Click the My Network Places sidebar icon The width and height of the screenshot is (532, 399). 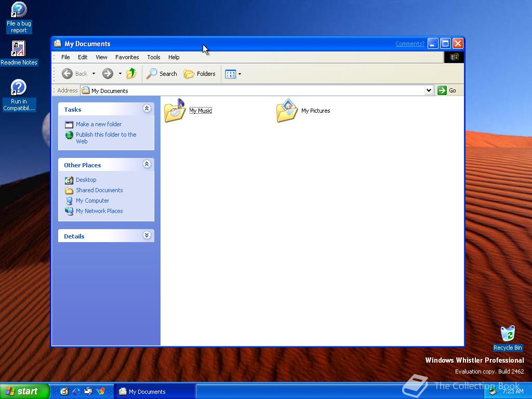pos(69,211)
